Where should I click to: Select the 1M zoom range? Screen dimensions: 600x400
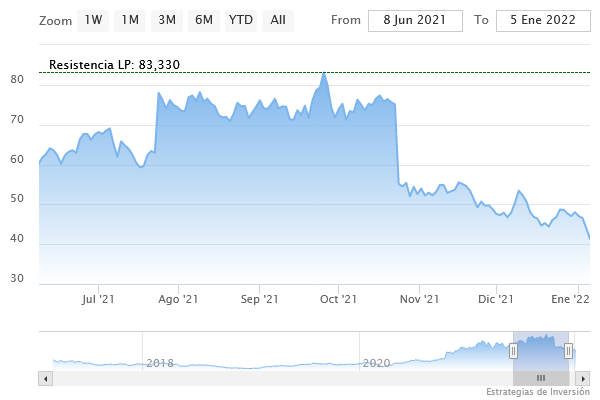(129, 20)
